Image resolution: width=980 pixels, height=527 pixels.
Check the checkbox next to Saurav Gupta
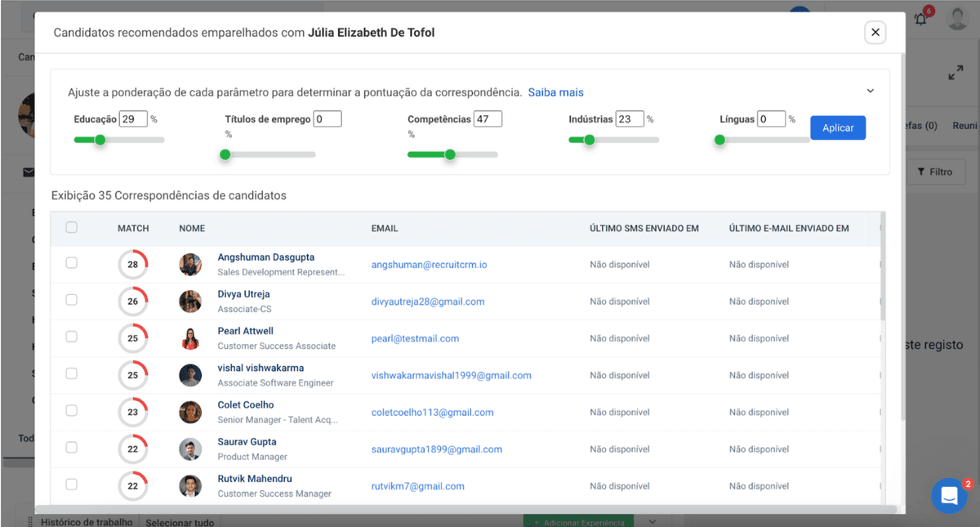tap(71, 449)
